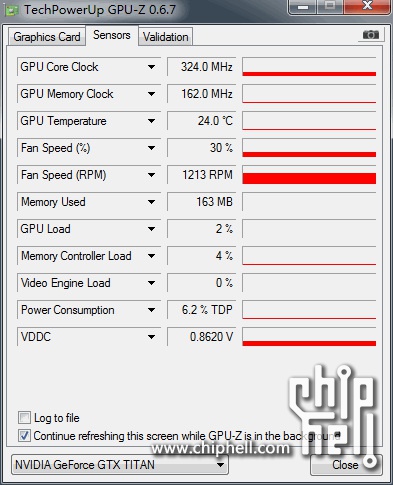Open the GPU Core Clock dropdown arrow
393x485 pixels.
(151, 67)
